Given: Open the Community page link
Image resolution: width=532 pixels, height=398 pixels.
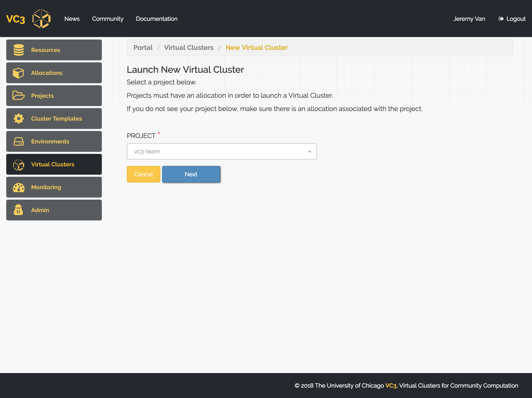Looking at the screenshot, I should pos(107,19).
